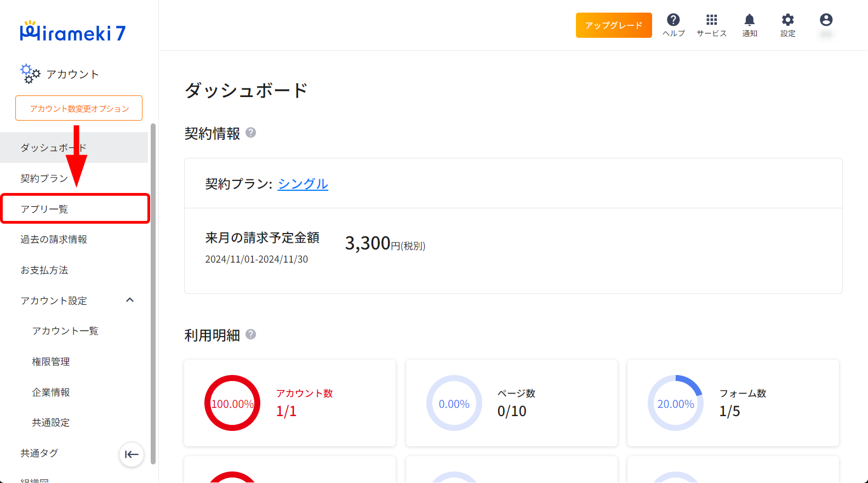Click the アカウント数変更オプション button
The height and width of the screenshot is (483, 868).
tap(79, 108)
